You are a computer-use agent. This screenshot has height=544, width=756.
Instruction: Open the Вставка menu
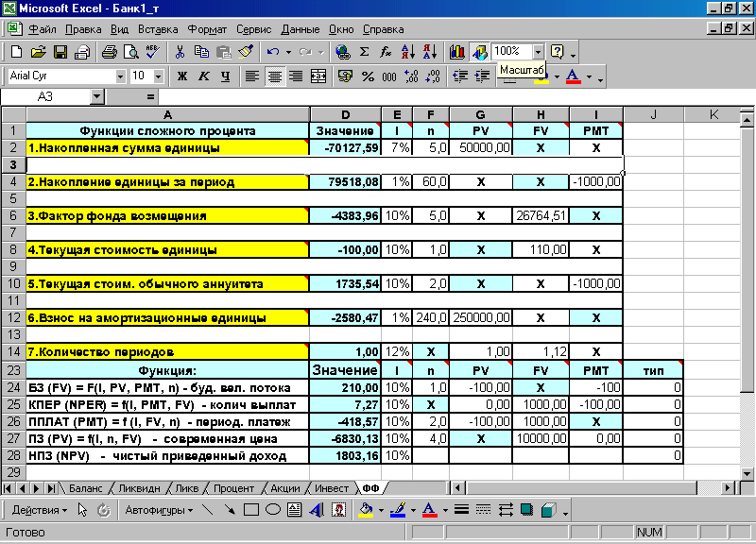point(158,29)
